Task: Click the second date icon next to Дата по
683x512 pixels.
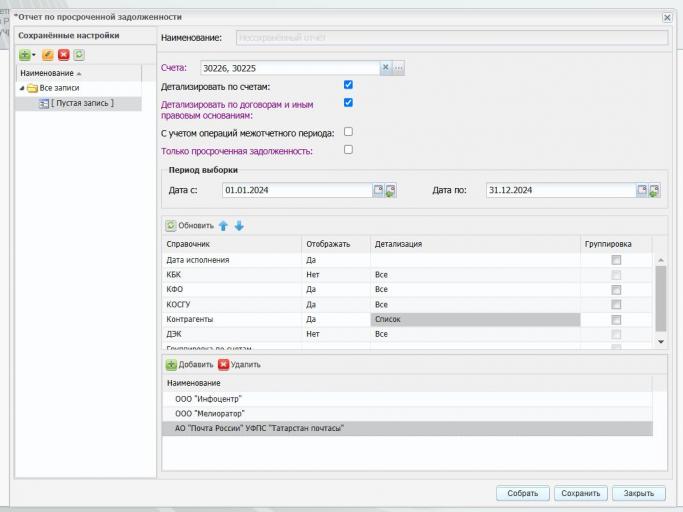Action: click(x=654, y=191)
